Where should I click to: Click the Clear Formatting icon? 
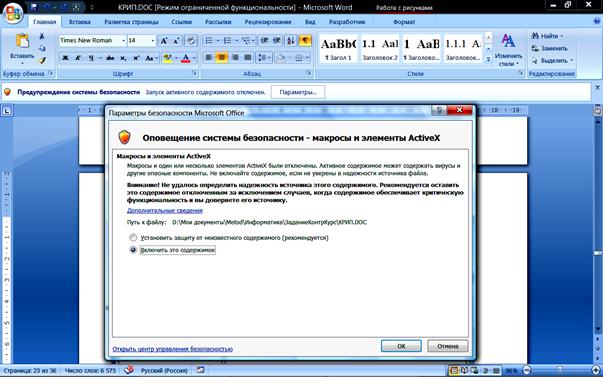[x=191, y=40]
